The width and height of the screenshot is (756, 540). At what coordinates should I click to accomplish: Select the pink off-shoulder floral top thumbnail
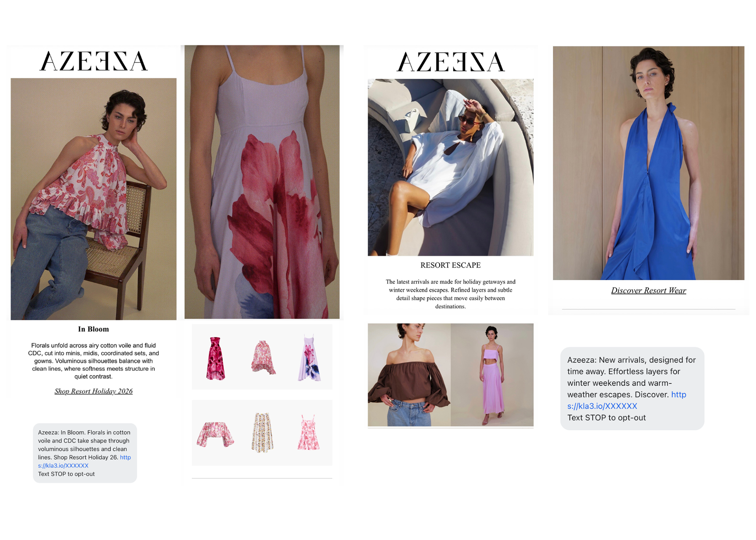tap(215, 434)
